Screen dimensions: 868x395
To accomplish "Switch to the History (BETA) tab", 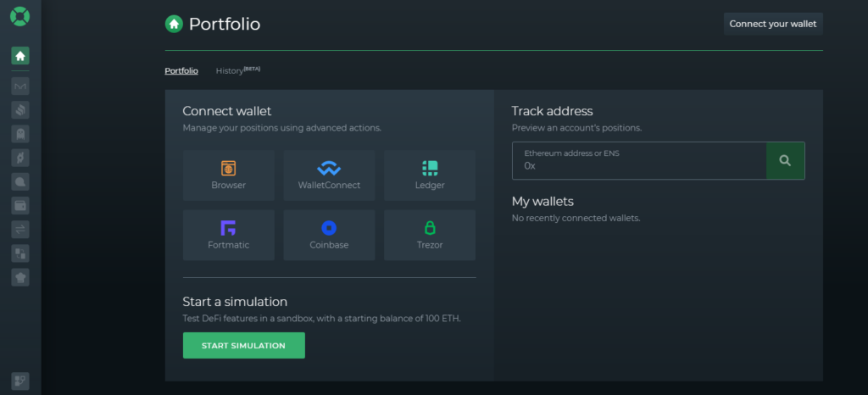I will point(238,70).
